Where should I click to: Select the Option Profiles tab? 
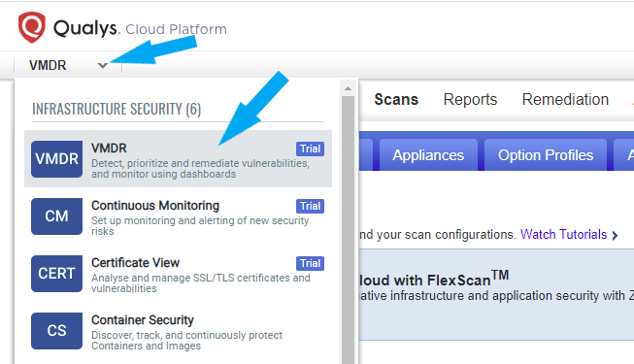click(x=546, y=155)
